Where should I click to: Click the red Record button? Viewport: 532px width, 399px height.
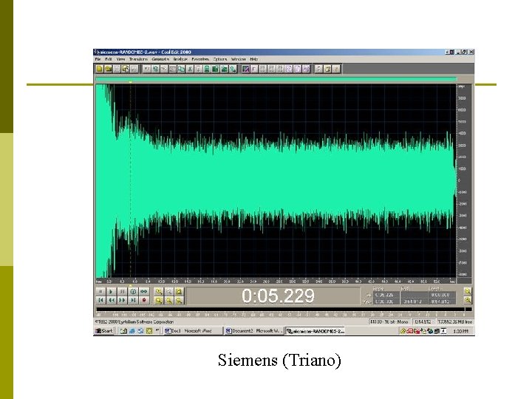144,300
